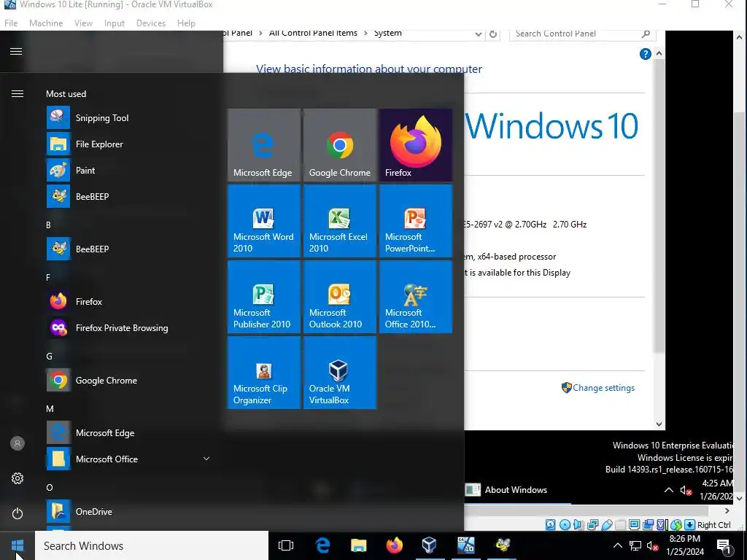Open the Microsoft Word 2010 tile
747x560 pixels.
[263, 220]
